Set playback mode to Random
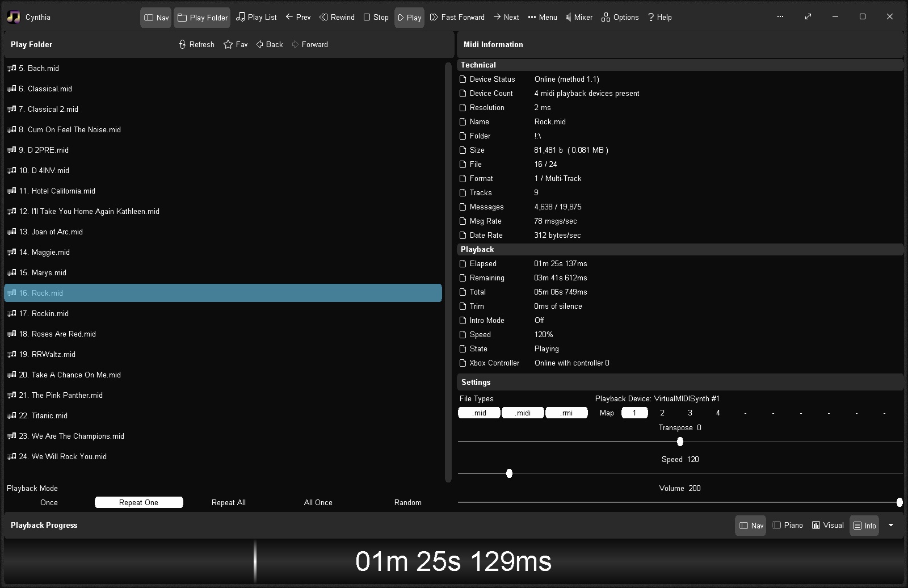Image resolution: width=908 pixels, height=588 pixels. tap(408, 502)
